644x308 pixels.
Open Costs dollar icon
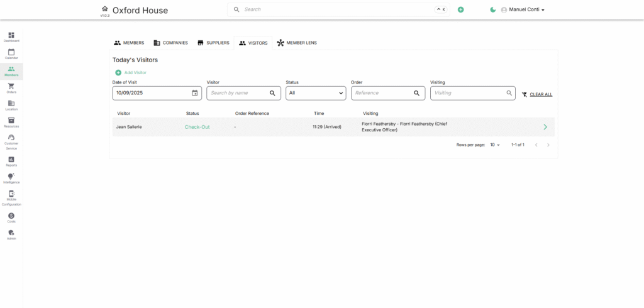coord(11,217)
